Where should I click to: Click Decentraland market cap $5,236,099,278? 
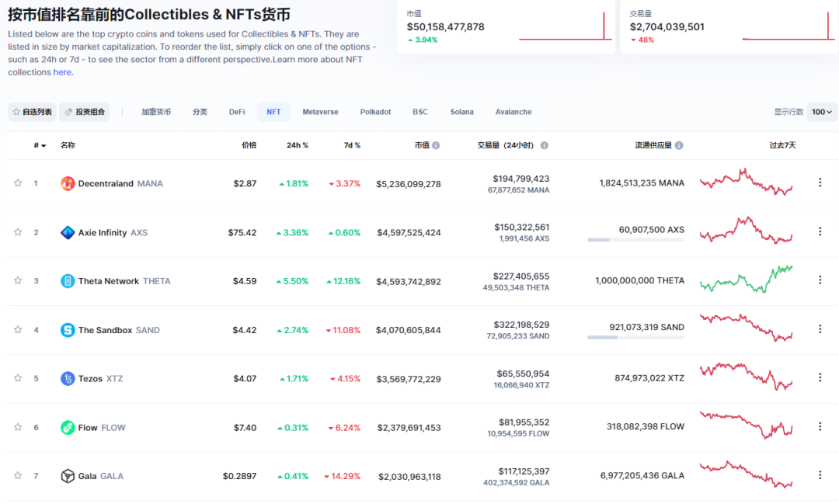(x=409, y=184)
